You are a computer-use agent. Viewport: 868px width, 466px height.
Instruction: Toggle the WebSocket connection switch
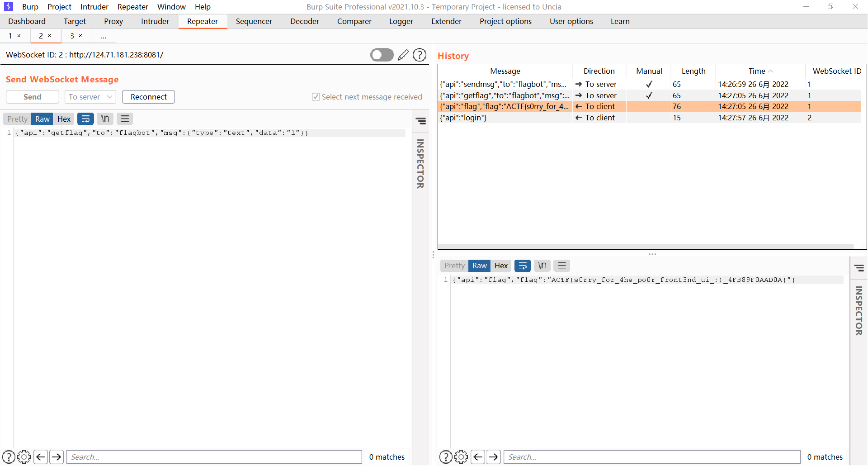pos(382,55)
